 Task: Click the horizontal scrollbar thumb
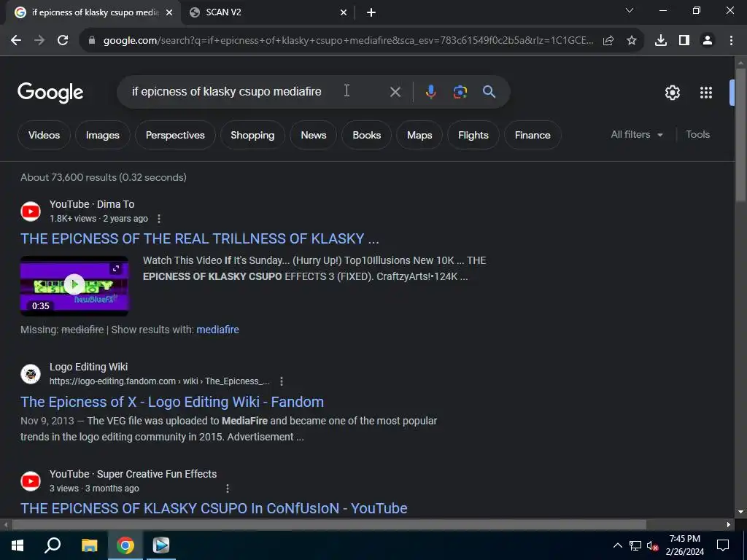click(x=329, y=525)
